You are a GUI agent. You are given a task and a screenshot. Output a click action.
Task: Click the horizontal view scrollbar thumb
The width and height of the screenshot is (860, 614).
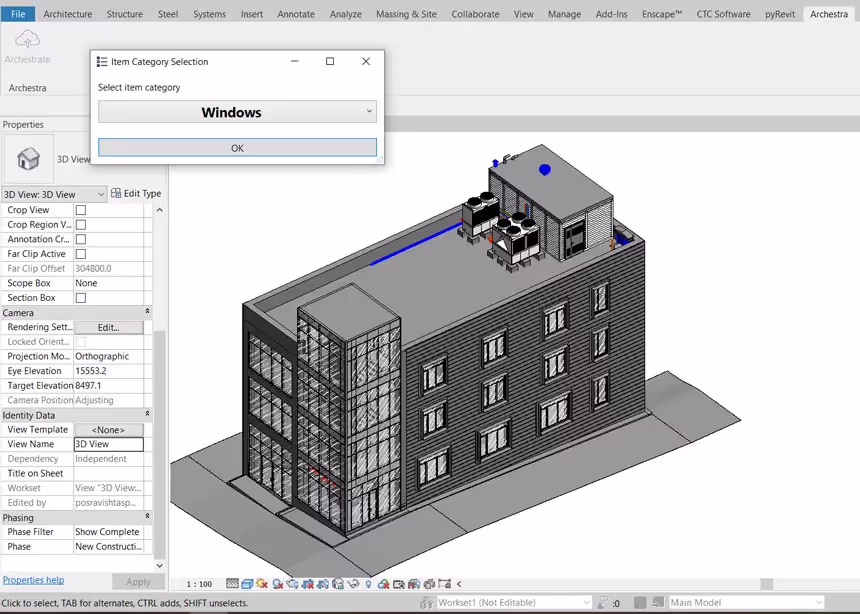pos(767,584)
